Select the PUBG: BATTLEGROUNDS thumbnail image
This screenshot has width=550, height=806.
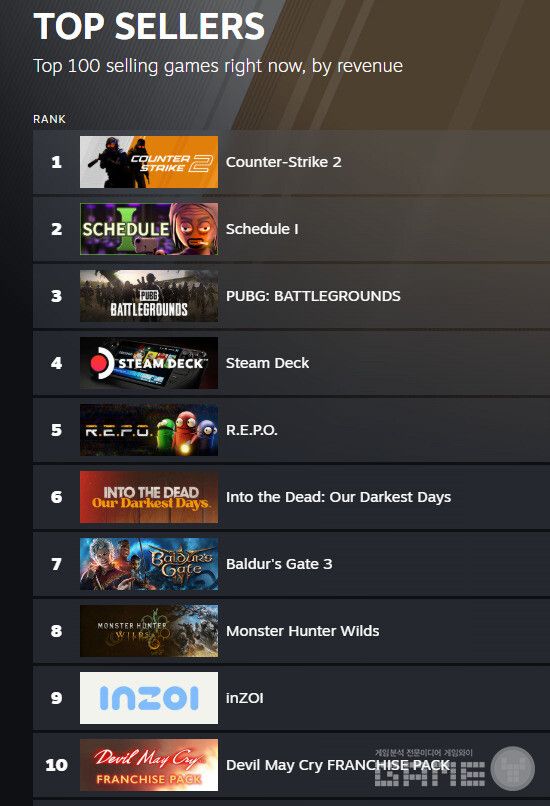[149, 296]
